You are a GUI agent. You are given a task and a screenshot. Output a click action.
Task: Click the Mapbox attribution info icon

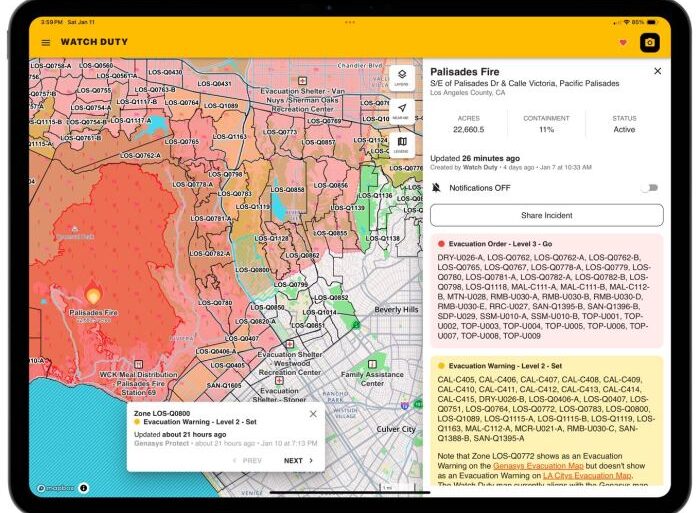(x=83, y=488)
